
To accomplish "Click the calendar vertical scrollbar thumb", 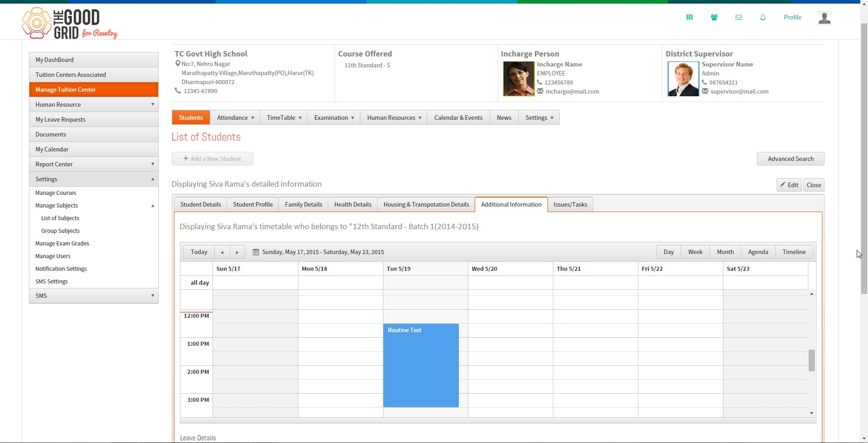I will [x=811, y=360].
